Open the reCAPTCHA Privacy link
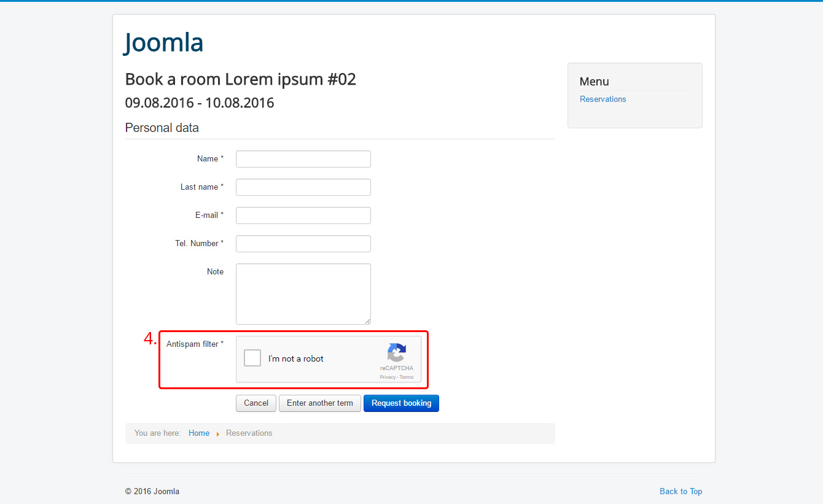The width and height of the screenshot is (823, 504). coord(388,377)
